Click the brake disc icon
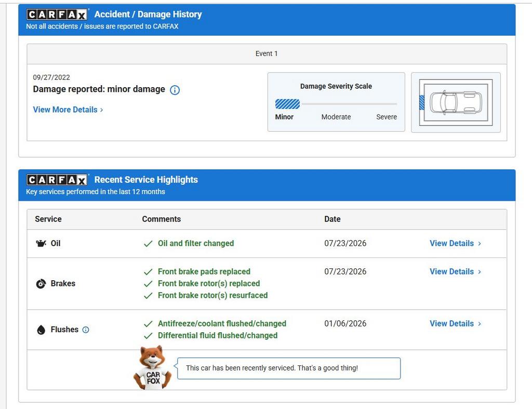Screen dimensions: 532x409 (41, 283)
